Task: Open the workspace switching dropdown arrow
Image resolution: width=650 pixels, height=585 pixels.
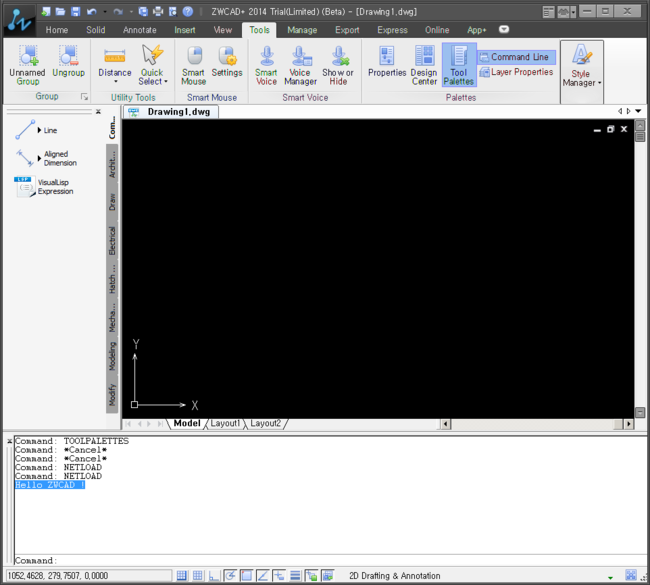Action: (610, 577)
